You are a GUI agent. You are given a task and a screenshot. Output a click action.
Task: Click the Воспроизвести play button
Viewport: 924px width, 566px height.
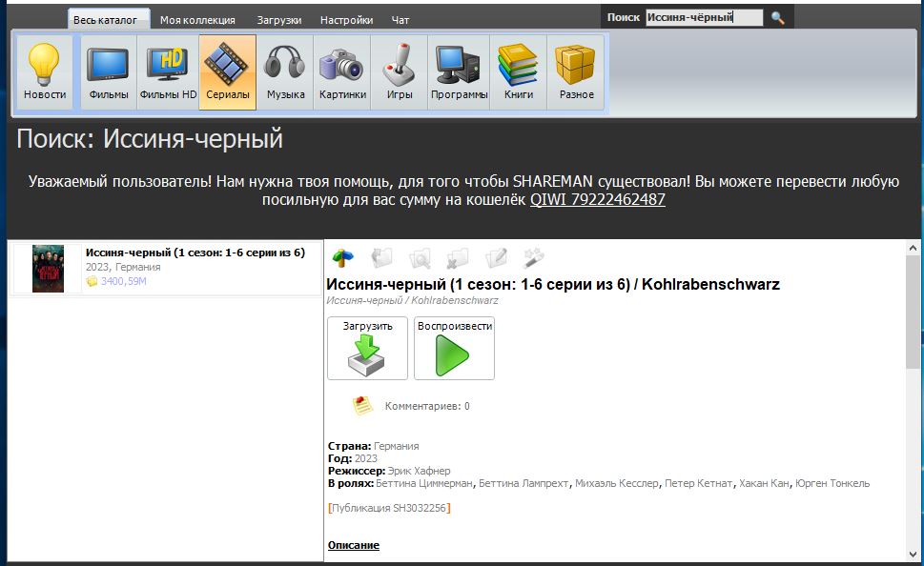[x=454, y=348]
